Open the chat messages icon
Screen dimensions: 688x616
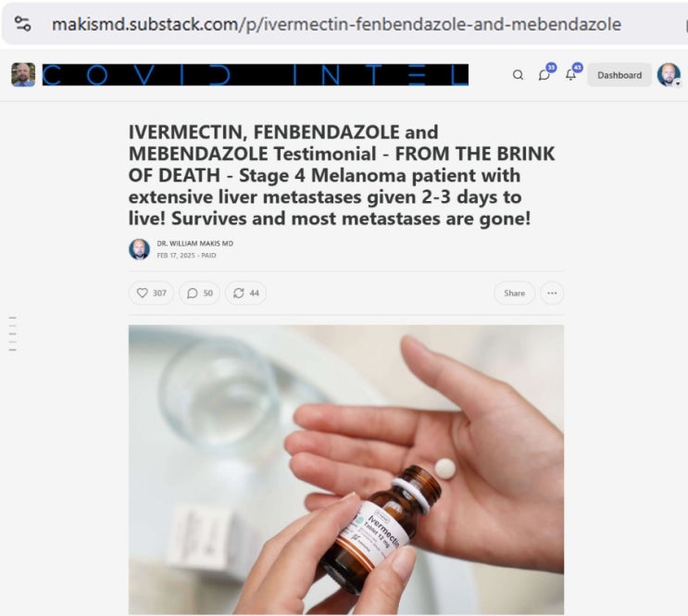544,75
